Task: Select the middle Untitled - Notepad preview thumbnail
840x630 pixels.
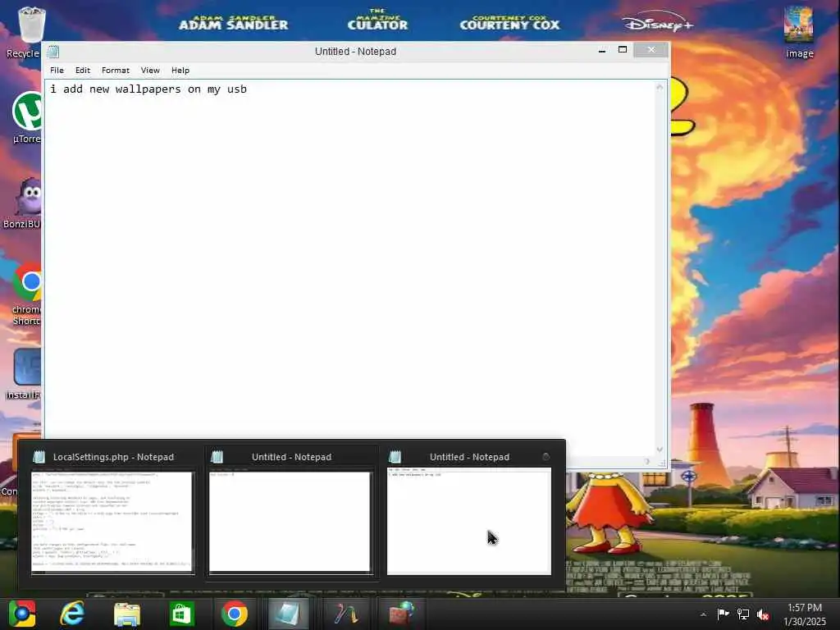Action: coord(290,523)
